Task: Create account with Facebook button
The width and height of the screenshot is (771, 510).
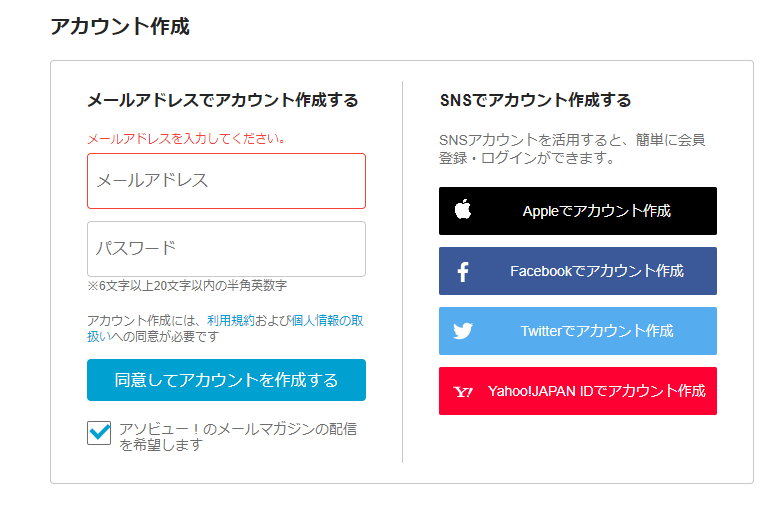Action: (x=578, y=271)
